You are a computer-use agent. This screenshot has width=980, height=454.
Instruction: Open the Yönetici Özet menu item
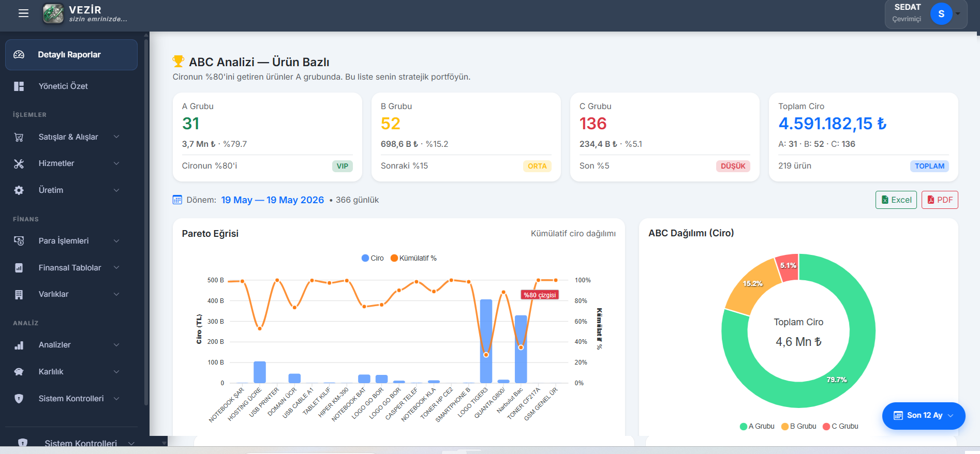[x=71, y=86]
